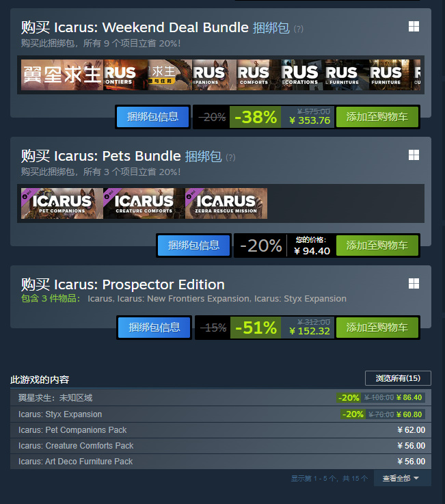
Task: Open Creature Comforts thumbnail in Pets Bundle
Action: coord(144,204)
